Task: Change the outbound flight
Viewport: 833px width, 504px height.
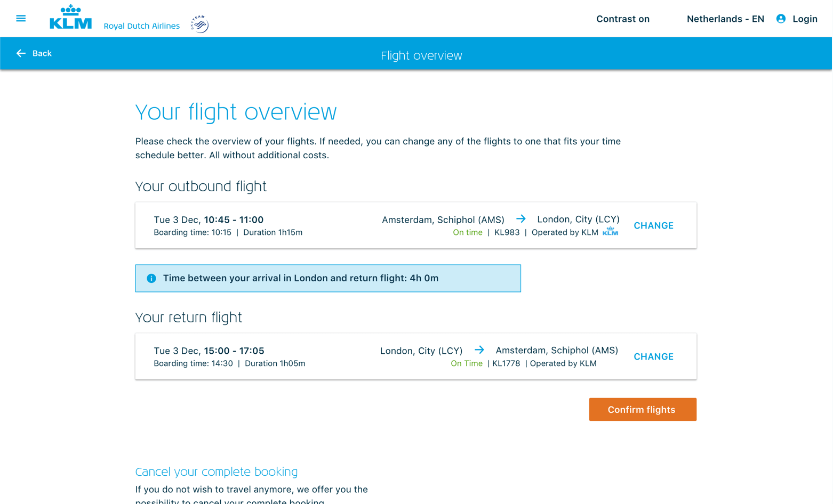Action: (x=653, y=225)
